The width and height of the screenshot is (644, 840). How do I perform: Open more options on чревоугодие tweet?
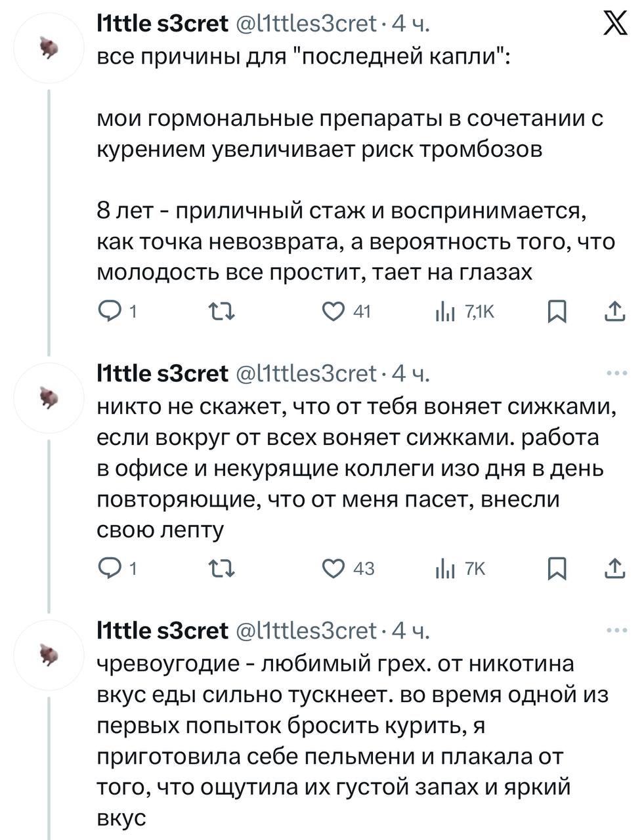616,631
